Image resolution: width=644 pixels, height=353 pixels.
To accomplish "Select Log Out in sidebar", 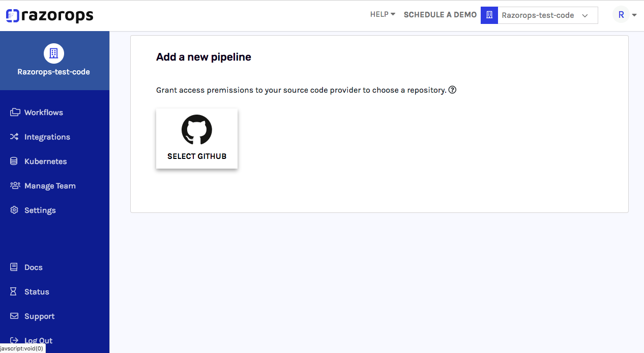I will point(38,340).
